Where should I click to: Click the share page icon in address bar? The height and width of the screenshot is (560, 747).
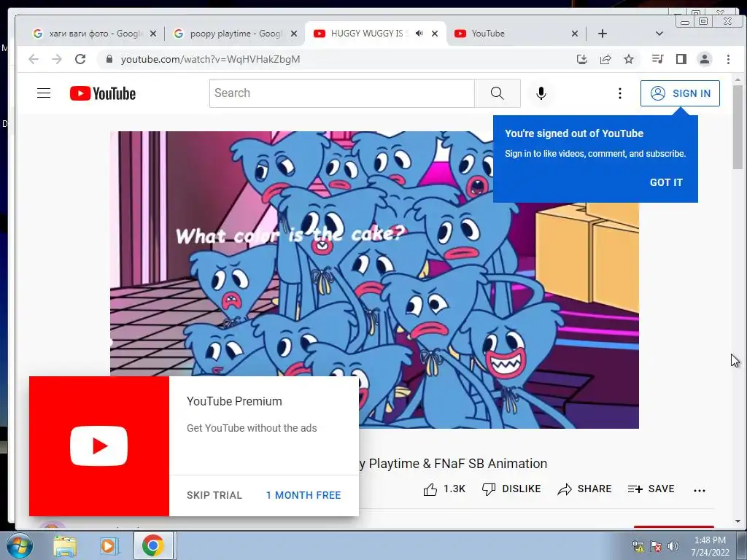point(605,59)
